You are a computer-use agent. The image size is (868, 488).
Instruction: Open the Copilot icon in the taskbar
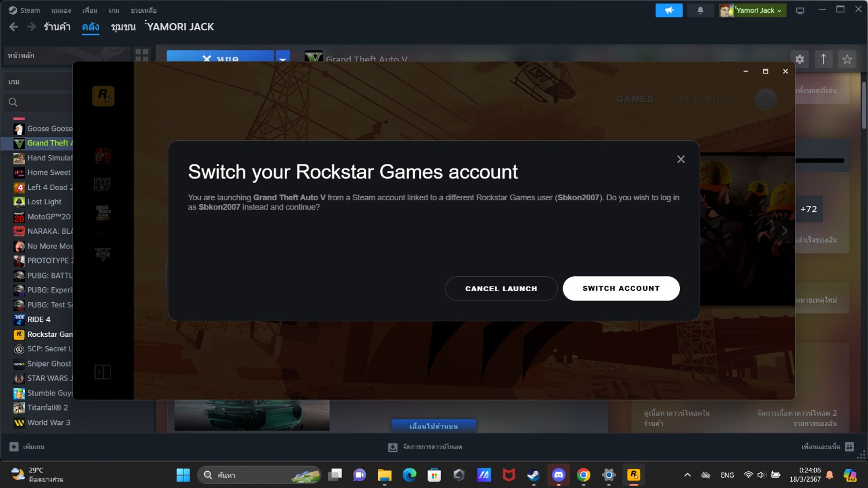(850, 475)
